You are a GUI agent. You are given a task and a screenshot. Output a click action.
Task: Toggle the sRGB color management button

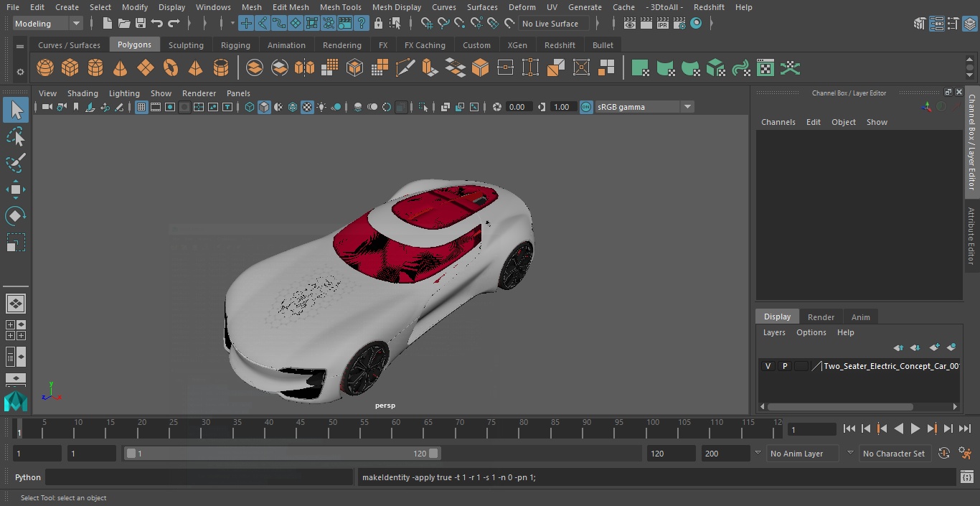[586, 107]
